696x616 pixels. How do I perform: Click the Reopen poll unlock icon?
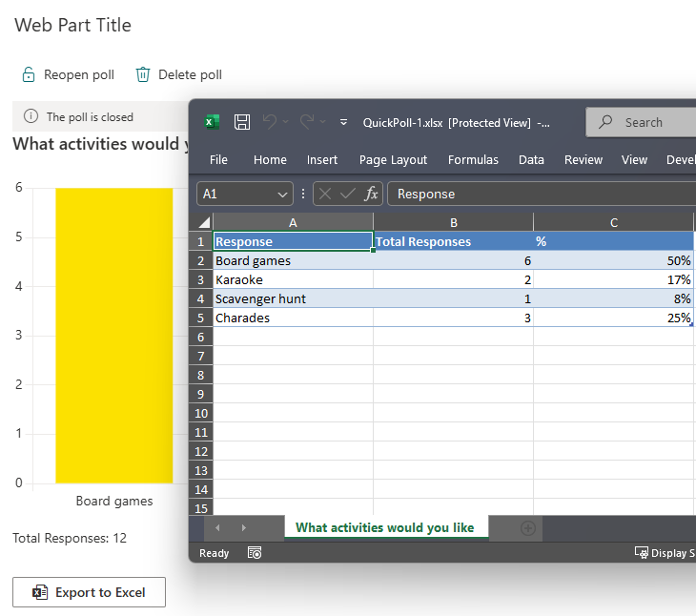coord(29,74)
